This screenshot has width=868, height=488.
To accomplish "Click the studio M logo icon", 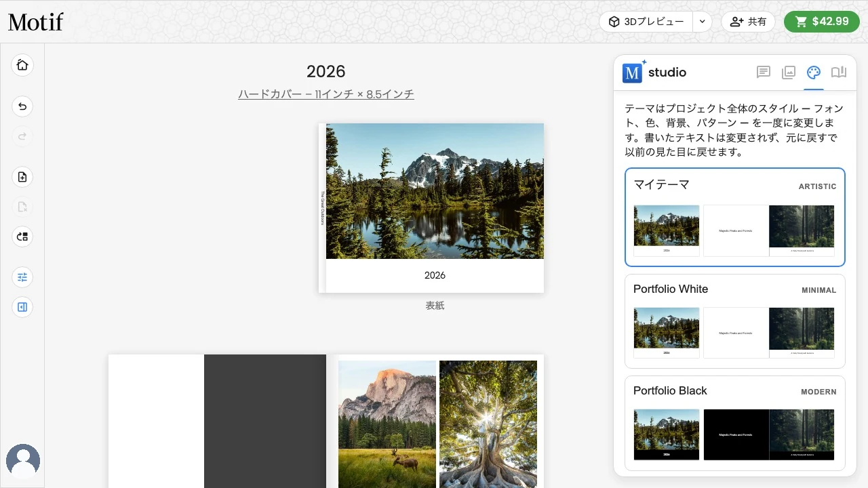I will pos(633,72).
